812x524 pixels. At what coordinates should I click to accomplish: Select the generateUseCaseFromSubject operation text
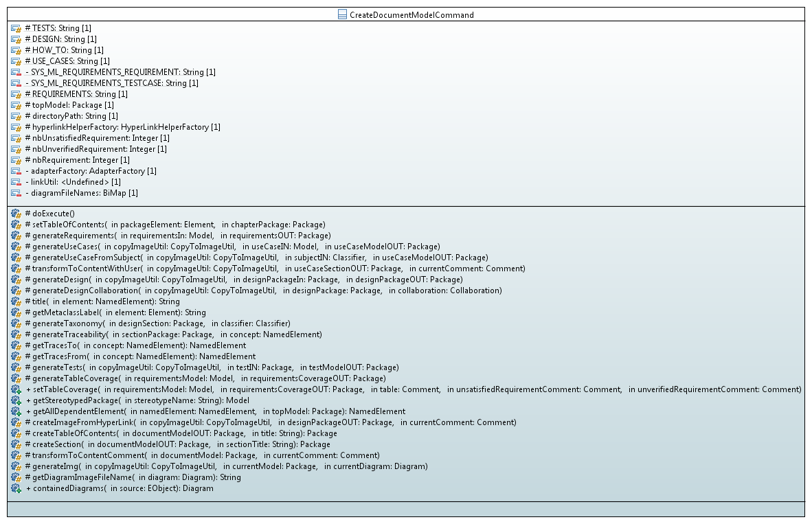pos(256,258)
